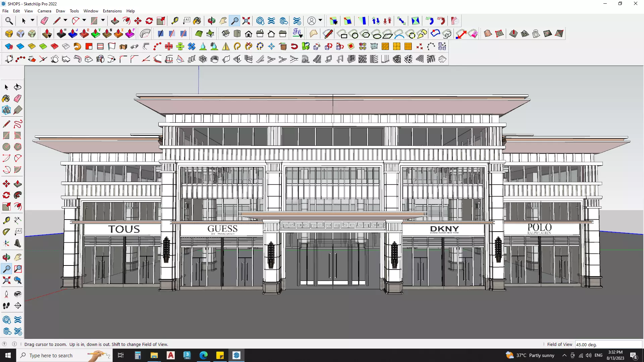Image resolution: width=644 pixels, height=362 pixels.
Task: Select the Section Plane tool
Action: (x=18, y=306)
